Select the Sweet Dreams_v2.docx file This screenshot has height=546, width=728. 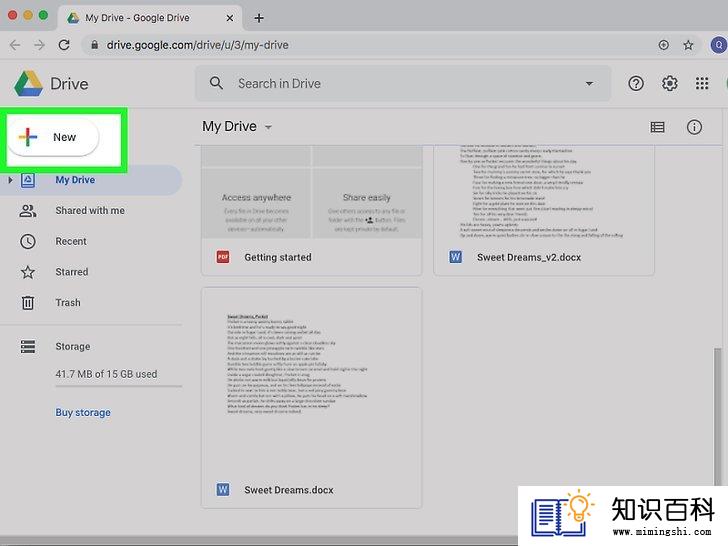[x=544, y=210]
